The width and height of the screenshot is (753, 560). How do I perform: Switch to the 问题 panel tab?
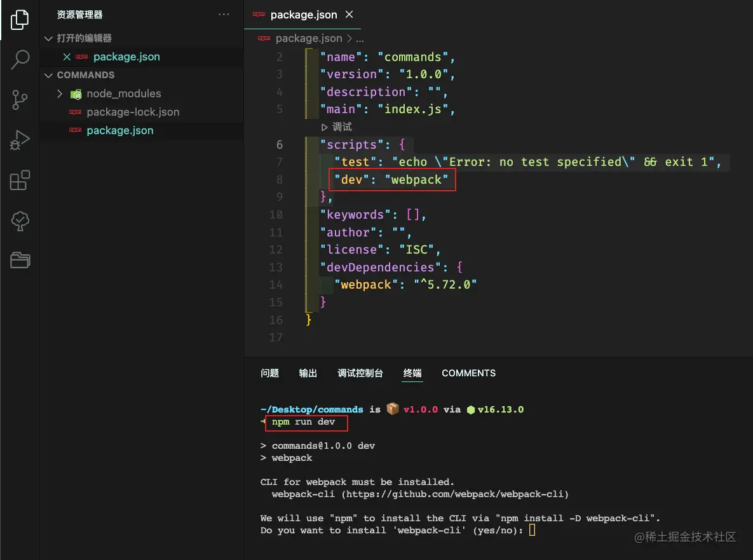pyautogui.click(x=269, y=373)
